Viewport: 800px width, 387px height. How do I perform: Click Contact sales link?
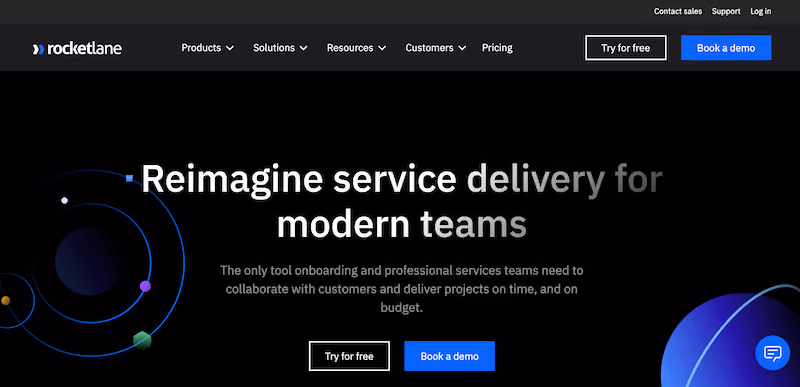[x=678, y=11]
